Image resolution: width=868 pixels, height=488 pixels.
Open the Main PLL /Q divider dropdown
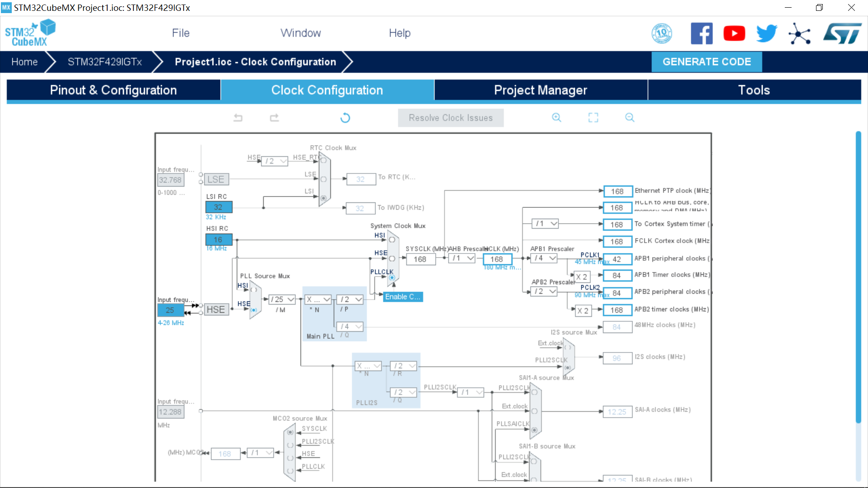click(x=350, y=326)
